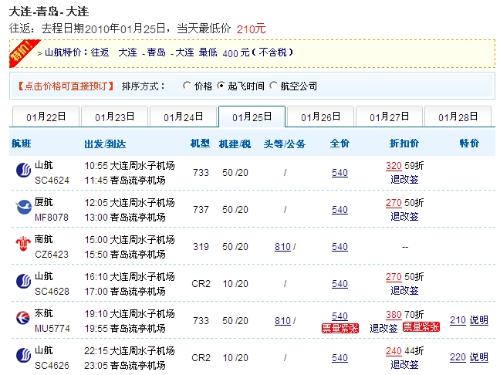This screenshot has width=500, height=375.
Task: Click the Shandong Airlines logo for SC4624
Action: click(23, 170)
